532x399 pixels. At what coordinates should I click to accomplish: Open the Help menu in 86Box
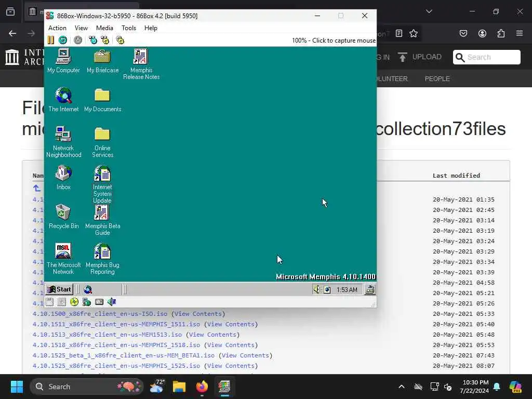click(151, 28)
